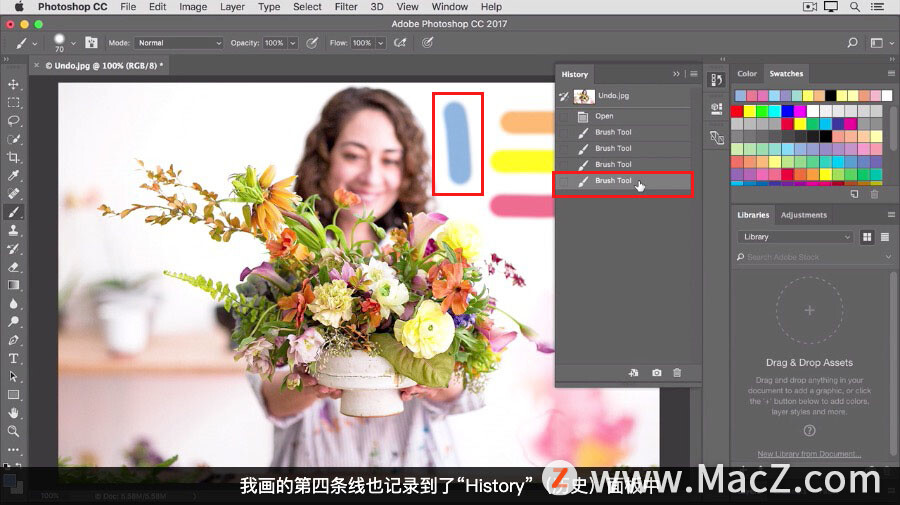The height and width of the screenshot is (505, 900).
Task: Select the Lasso tool
Action: [13, 121]
